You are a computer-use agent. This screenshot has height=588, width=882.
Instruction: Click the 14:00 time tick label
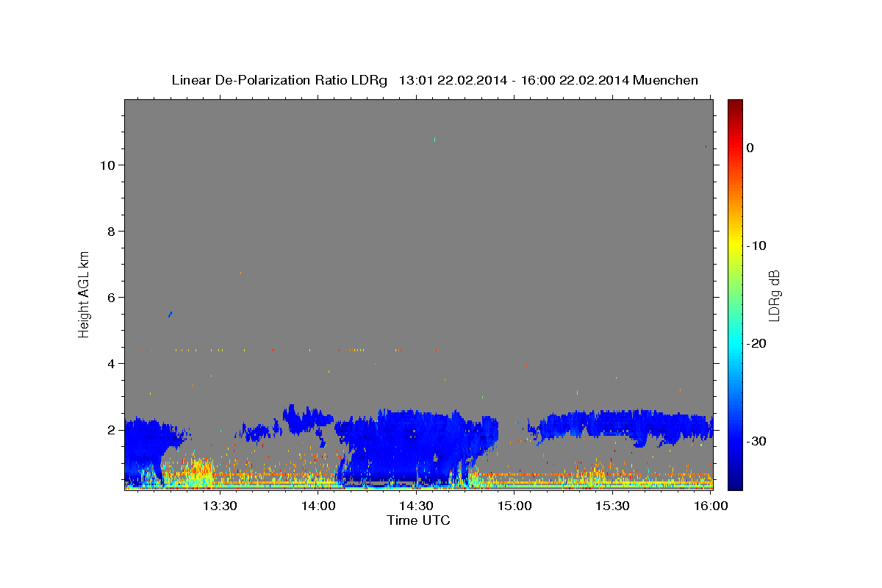point(318,506)
